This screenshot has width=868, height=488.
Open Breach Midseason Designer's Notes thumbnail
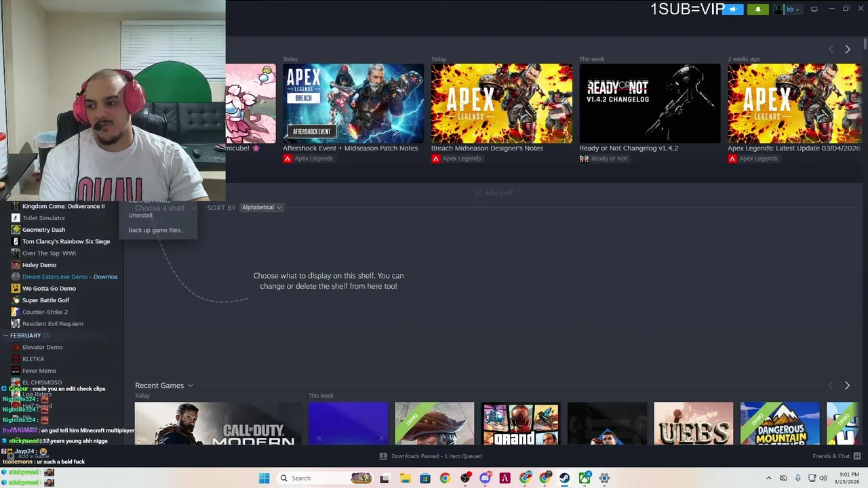pos(502,103)
